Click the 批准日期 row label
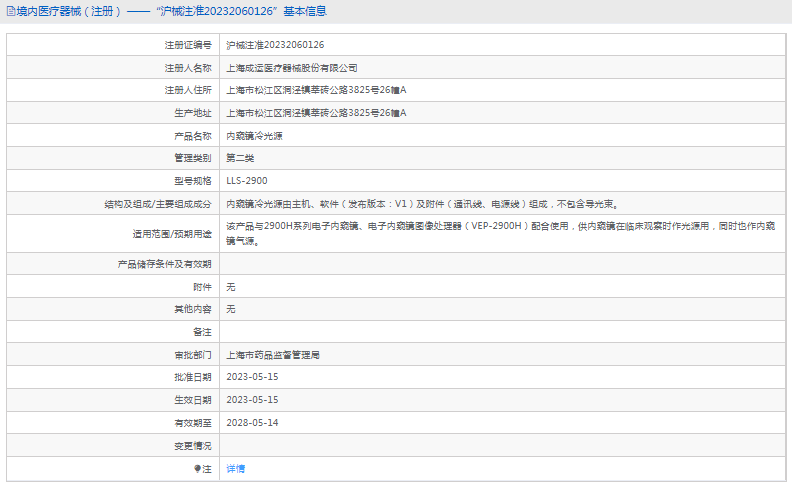792x488 pixels. coord(193,377)
